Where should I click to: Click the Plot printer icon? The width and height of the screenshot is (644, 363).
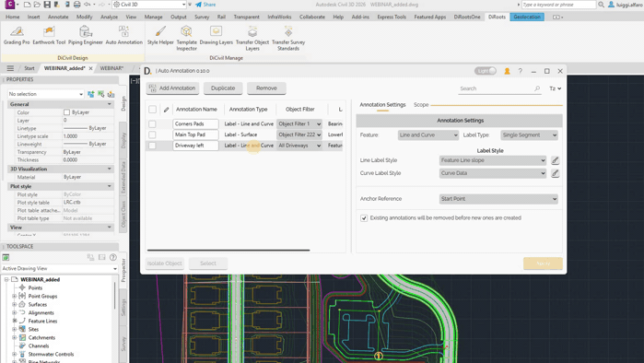click(x=76, y=5)
